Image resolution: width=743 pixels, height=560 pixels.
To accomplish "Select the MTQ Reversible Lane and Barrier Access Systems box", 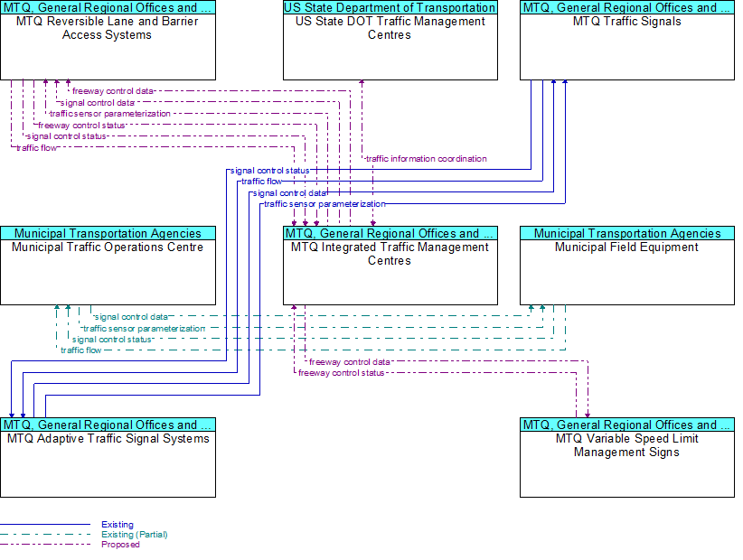I will coord(108,41).
